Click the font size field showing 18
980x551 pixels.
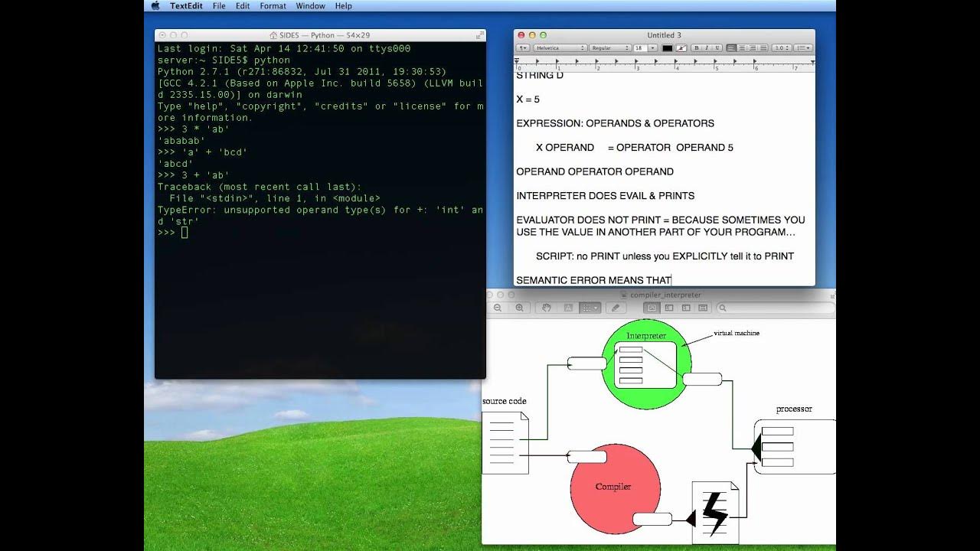click(x=641, y=48)
